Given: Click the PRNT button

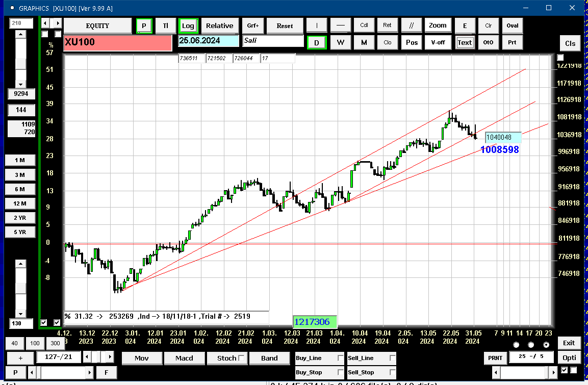Looking at the screenshot, I should point(495,358).
